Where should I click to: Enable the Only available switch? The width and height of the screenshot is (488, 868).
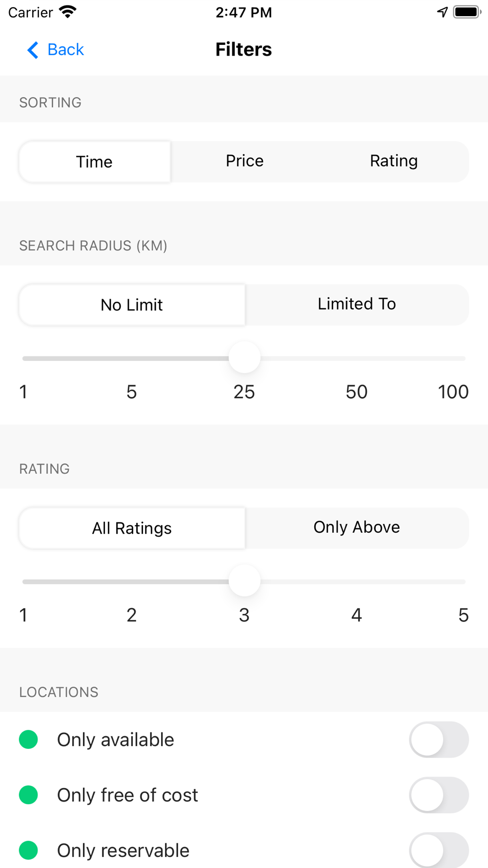pyautogui.click(x=439, y=740)
